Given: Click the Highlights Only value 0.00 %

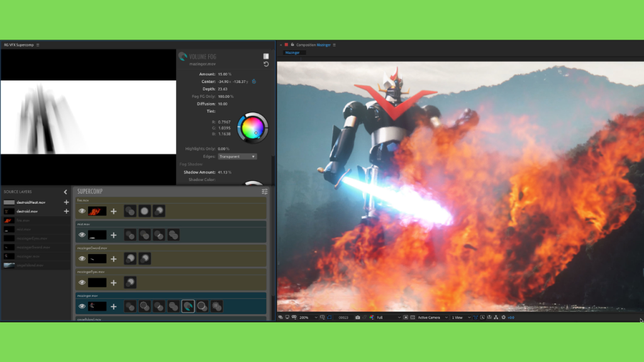Looking at the screenshot, I should [x=224, y=148].
